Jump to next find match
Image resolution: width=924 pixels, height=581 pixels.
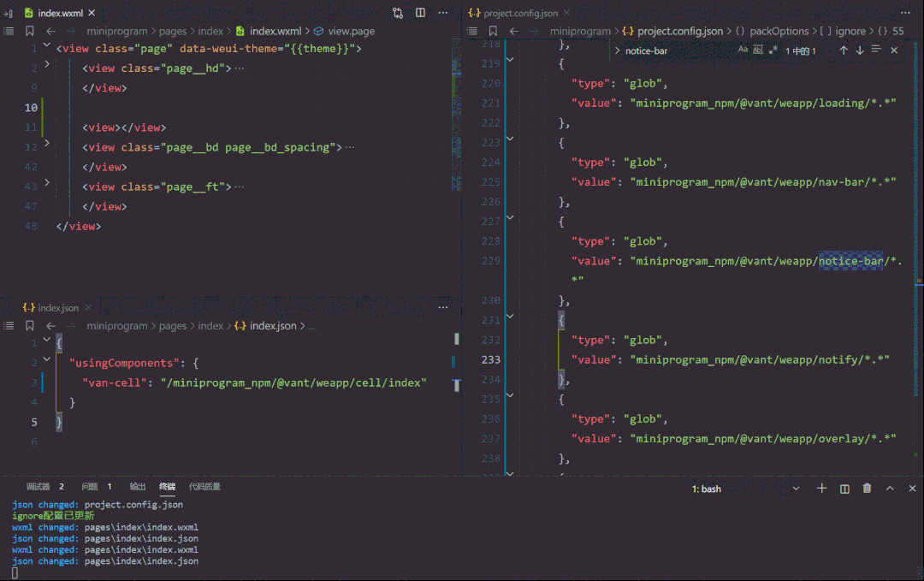[x=860, y=50]
